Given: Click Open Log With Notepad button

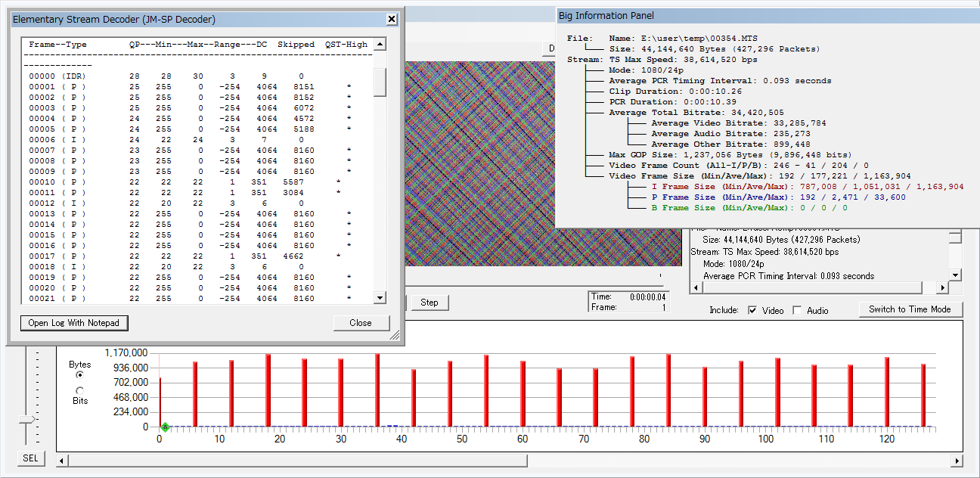Looking at the screenshot, I should [x=74, y=323].
